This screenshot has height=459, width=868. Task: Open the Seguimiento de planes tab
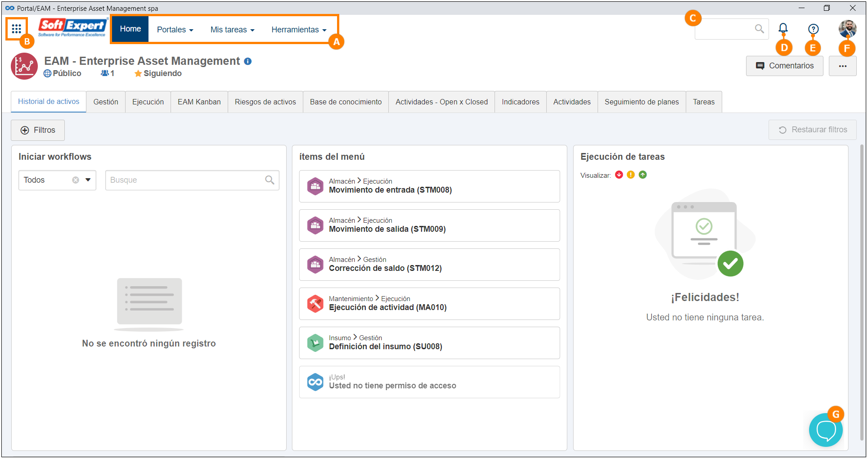pyautogui.click(x=642, y=102)
